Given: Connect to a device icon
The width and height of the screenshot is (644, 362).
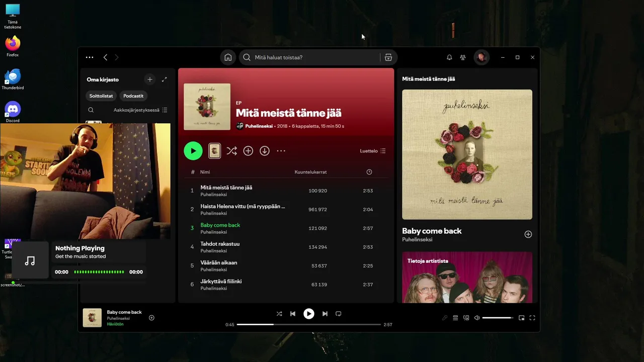Looking at the screenshot, I should tap(466, 318).
